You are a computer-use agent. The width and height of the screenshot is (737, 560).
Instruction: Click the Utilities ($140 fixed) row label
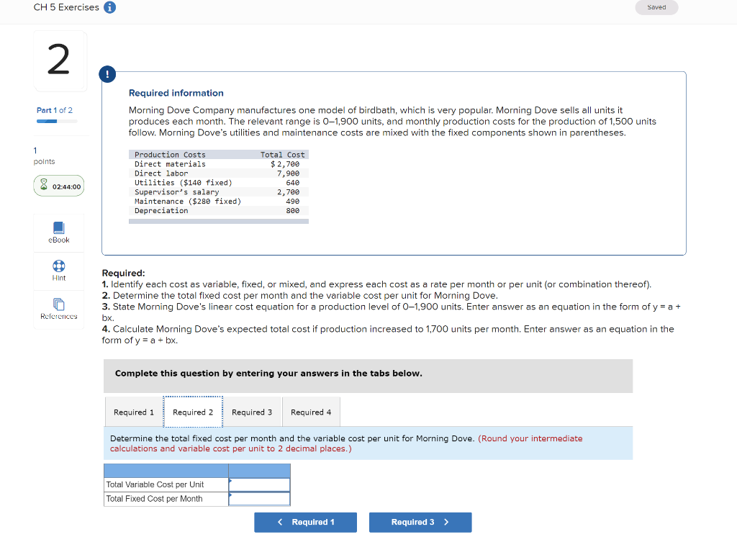click(x=184, y=183)
